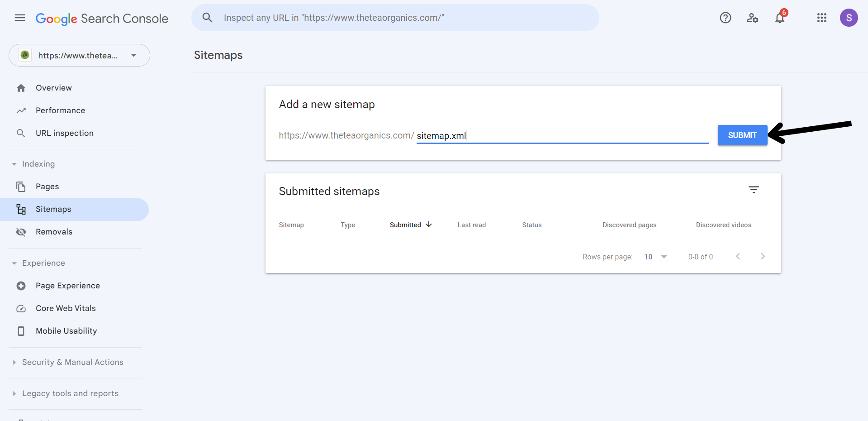Open Core Web Vitals report
The height and width of the screenshot is (421, 868).
pos(66,308)
